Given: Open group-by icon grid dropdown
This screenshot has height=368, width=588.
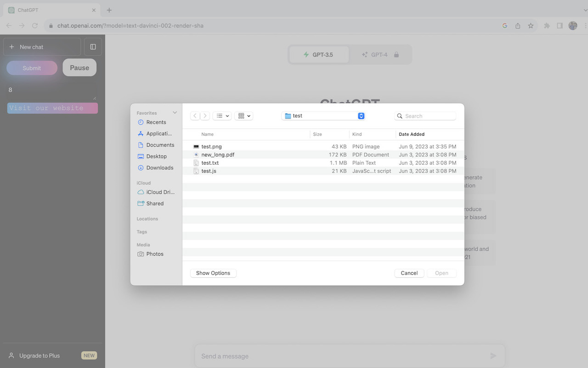Looking at the screenshot, I should [243, 116].
